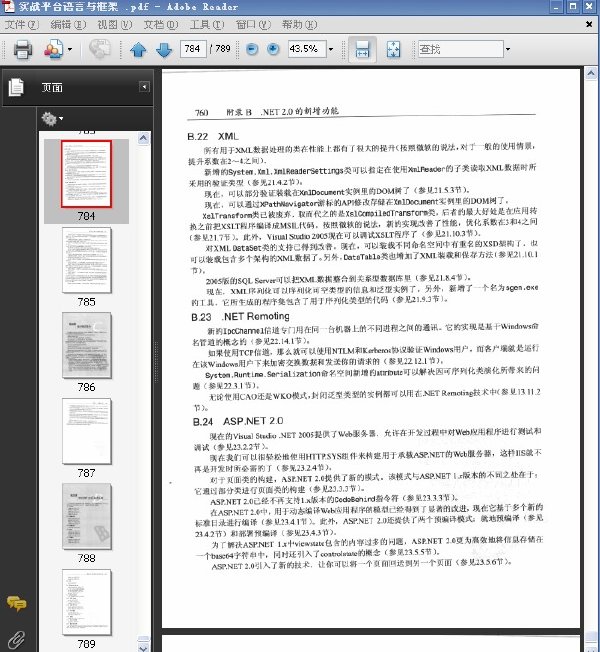The image size is (600, 652).
Task: Click the zoom value field 43.5%
Action: 306,49
